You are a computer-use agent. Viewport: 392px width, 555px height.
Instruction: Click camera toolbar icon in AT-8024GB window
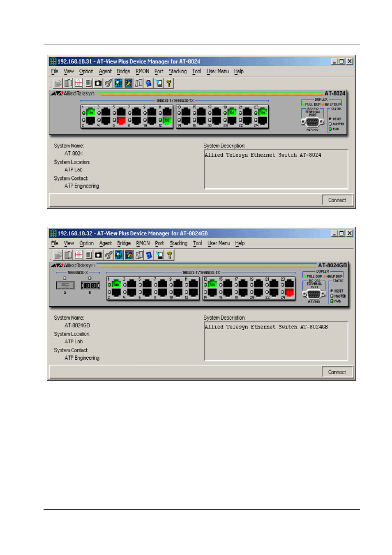[x=99, y=255]
